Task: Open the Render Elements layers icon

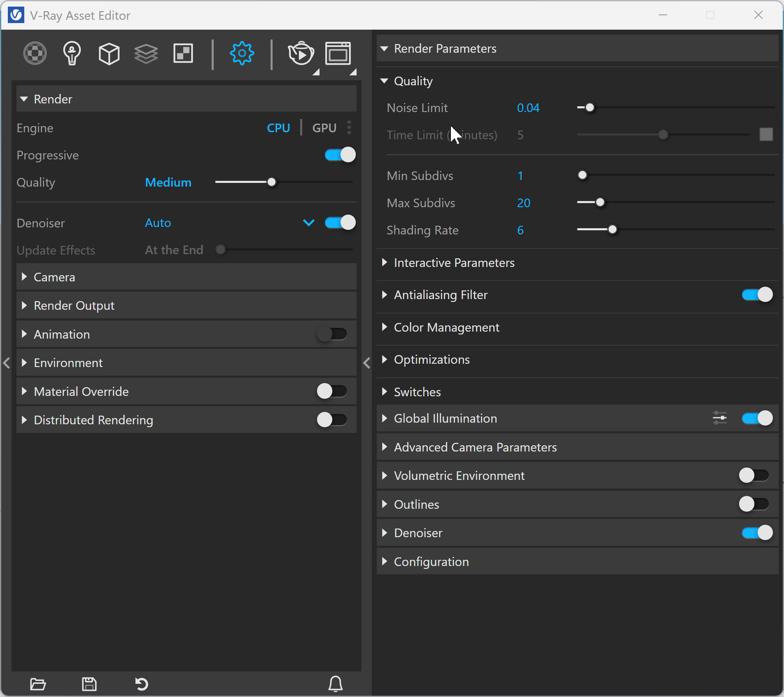Action: pos(146,54)
